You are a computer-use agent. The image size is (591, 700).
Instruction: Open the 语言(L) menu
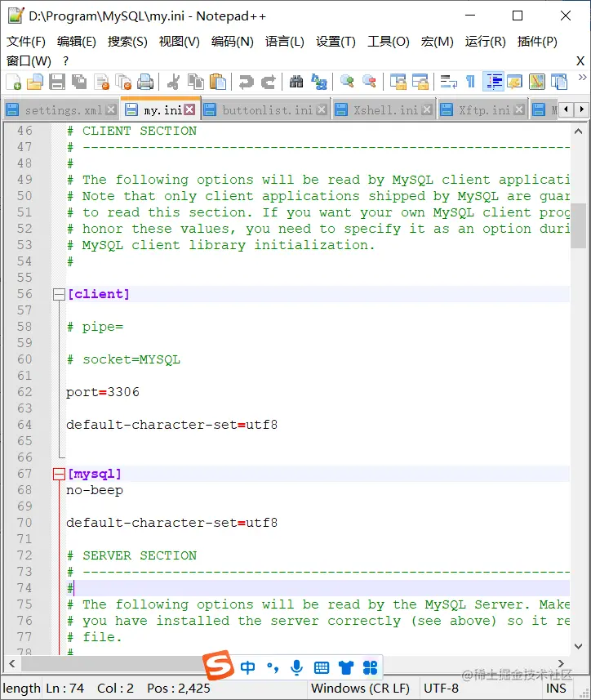coord(285,42)
